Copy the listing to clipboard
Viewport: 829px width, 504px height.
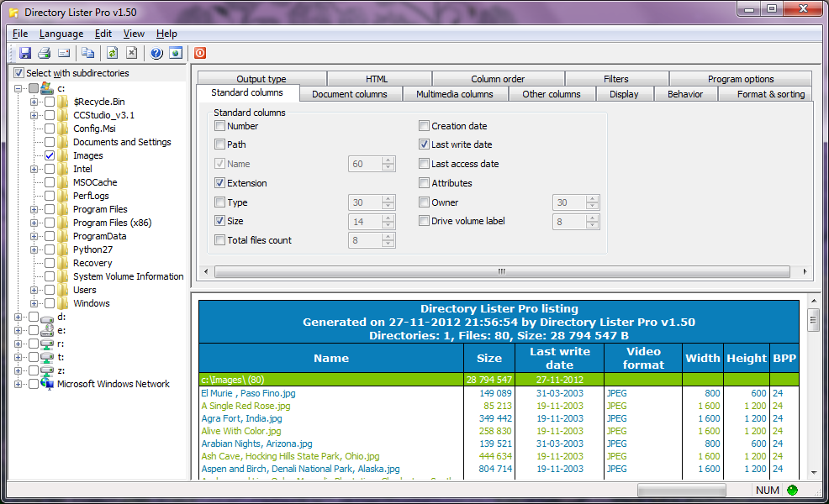(87, 52)
